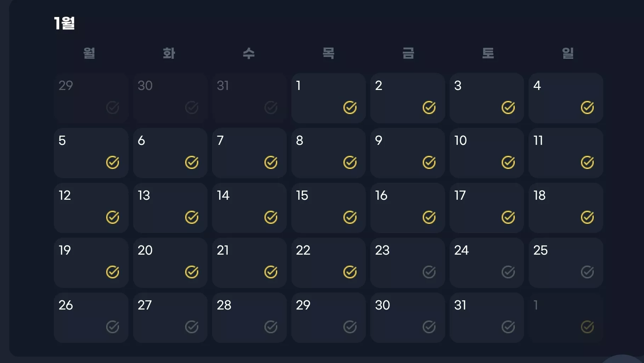Toggle the check mark on day 26
Screen dimensions: 644x363
[x=113, y=327]
